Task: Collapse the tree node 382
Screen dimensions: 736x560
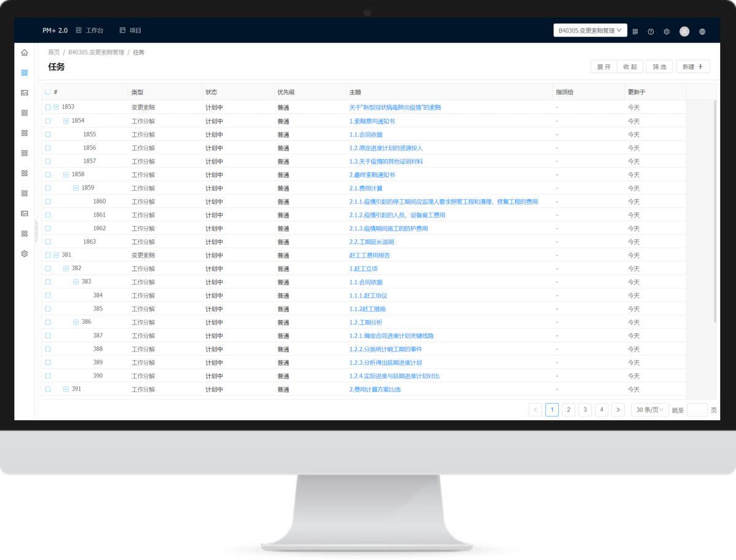Action: (x=66, y=269)
